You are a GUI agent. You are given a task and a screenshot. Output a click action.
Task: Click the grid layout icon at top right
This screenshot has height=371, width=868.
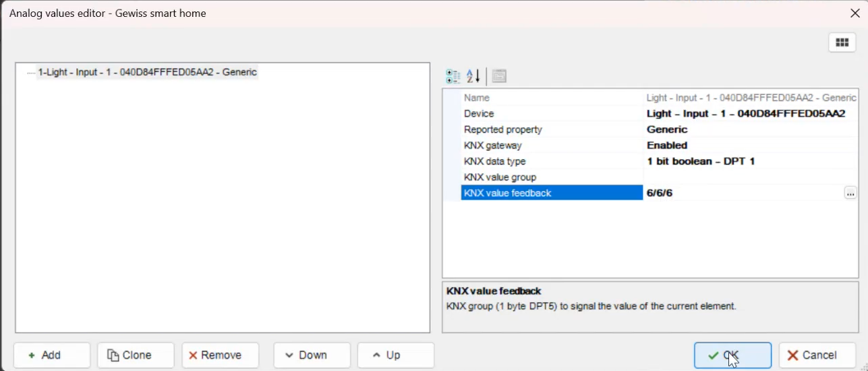[x=842, y=42]
